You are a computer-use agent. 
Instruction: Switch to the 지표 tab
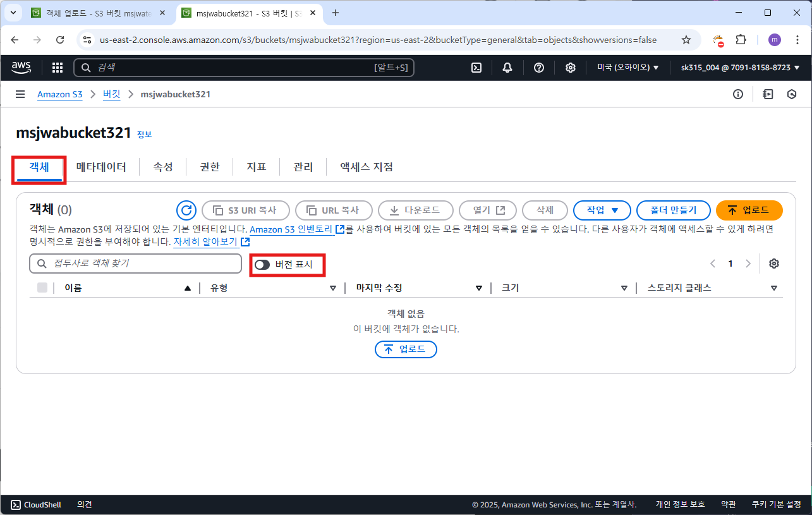(x=257, y=167)
